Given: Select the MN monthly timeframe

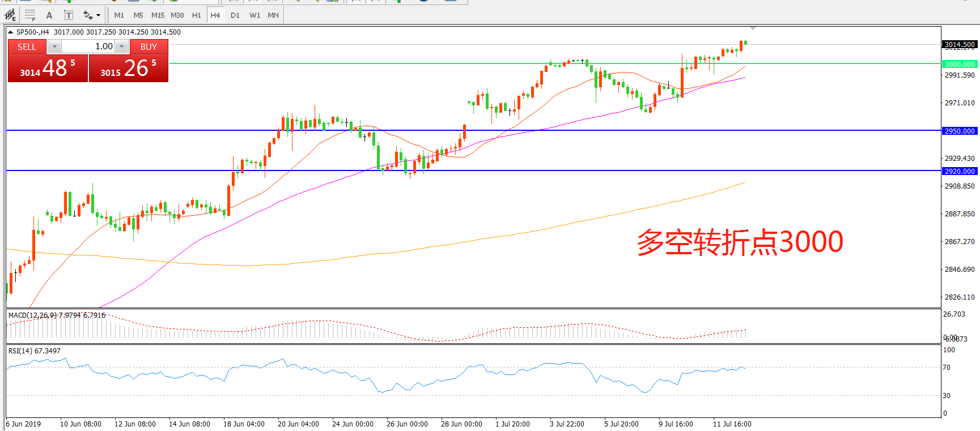Looking at the screenshot, I should [x=273, y=15].
